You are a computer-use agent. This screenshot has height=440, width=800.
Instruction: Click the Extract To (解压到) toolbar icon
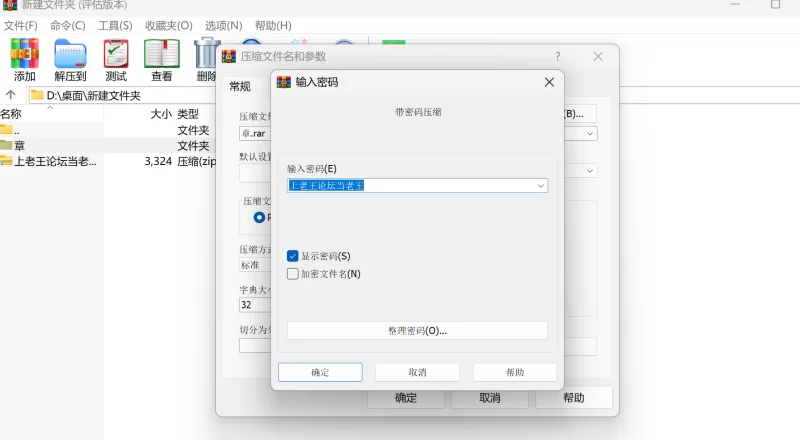click(70, 60)
